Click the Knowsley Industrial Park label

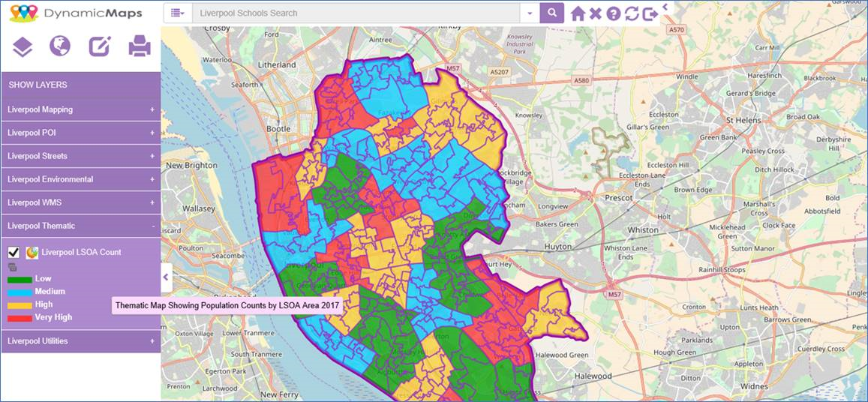click(x=519, y=43)
